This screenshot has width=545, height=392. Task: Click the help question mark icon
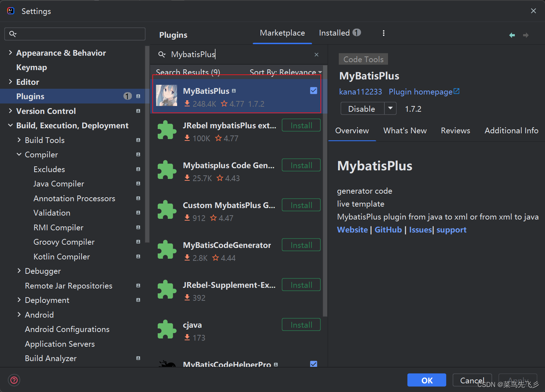[x=14, y=380]
